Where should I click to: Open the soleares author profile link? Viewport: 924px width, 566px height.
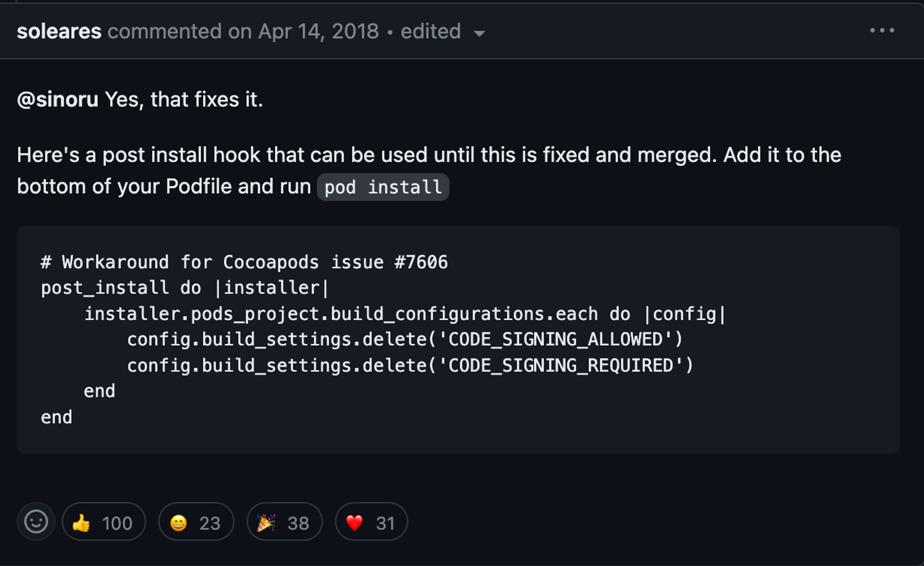(x=59, y=32)
